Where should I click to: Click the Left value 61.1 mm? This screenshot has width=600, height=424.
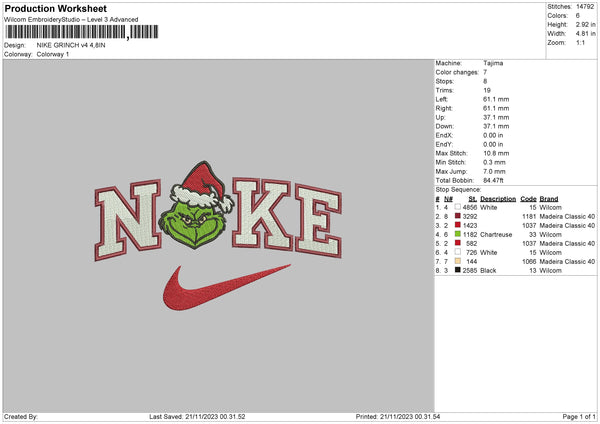(496, 99)
